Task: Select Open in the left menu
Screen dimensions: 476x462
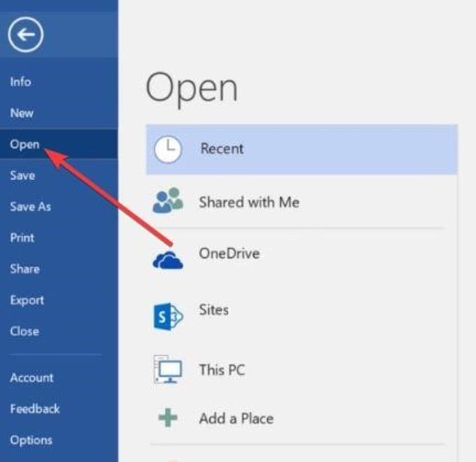Action: (x=24, y=144)
